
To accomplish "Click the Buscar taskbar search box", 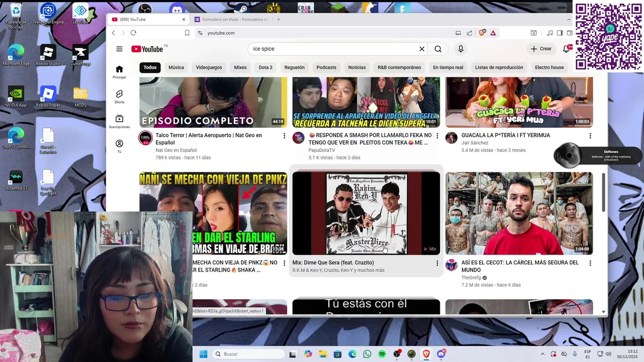I will click(249, 354).
